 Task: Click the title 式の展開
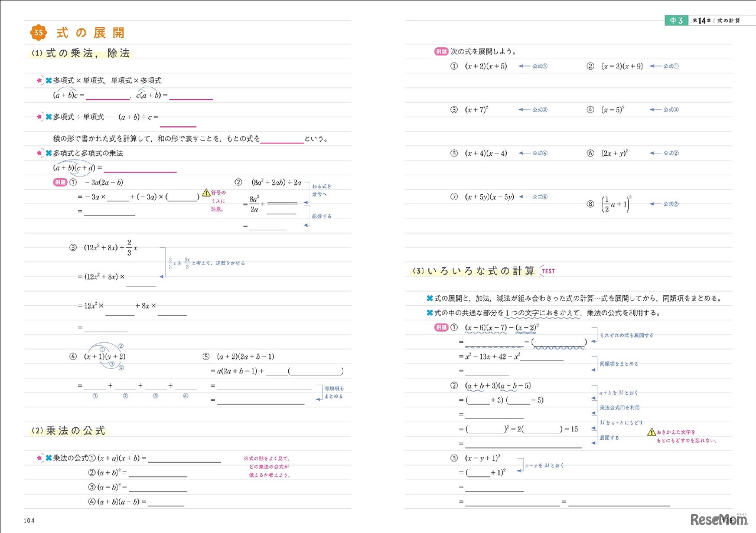[90, 32]
